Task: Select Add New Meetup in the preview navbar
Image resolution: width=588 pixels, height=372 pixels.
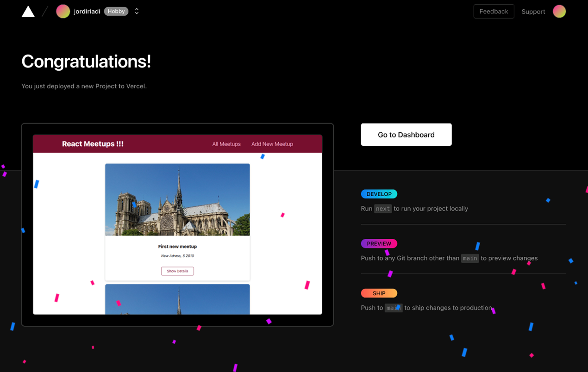Action: 272,144
